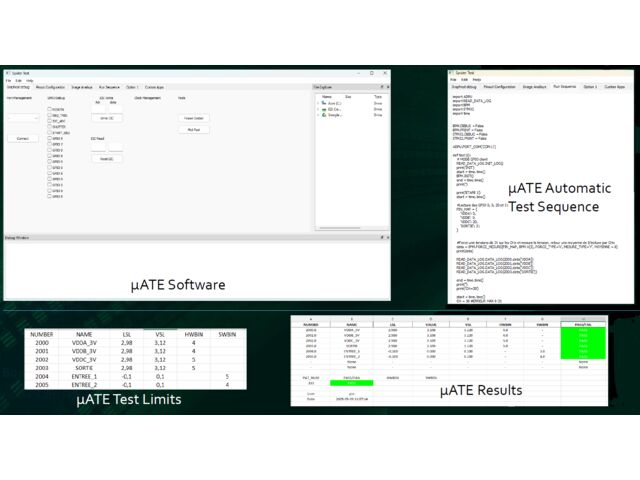
Task: Click the SD Card drive icon
Action: point(324,109)
